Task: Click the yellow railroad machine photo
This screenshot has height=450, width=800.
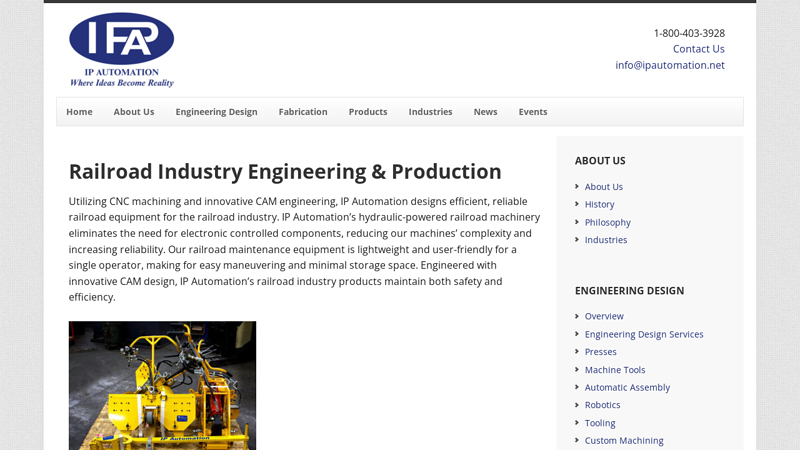Action: tap(162, 386)
